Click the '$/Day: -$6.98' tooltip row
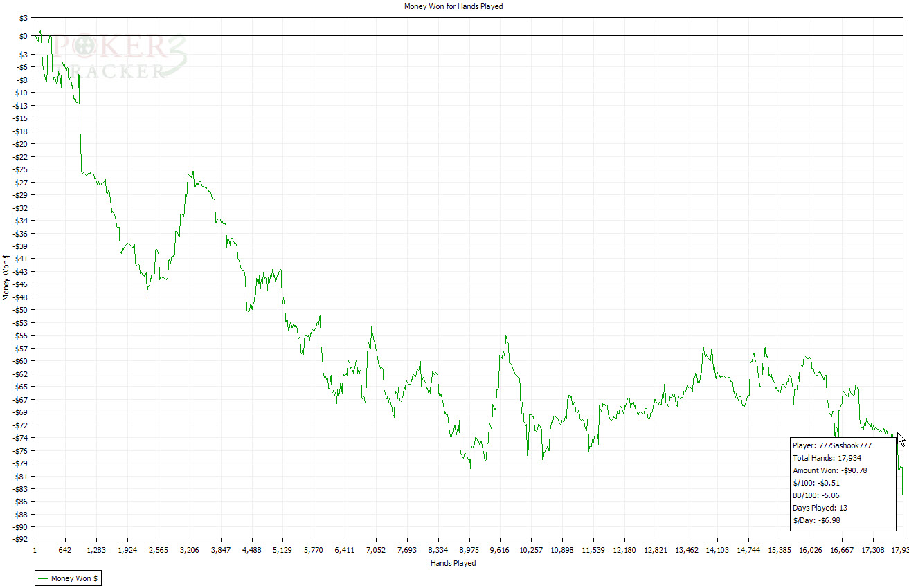 [816, 520]
